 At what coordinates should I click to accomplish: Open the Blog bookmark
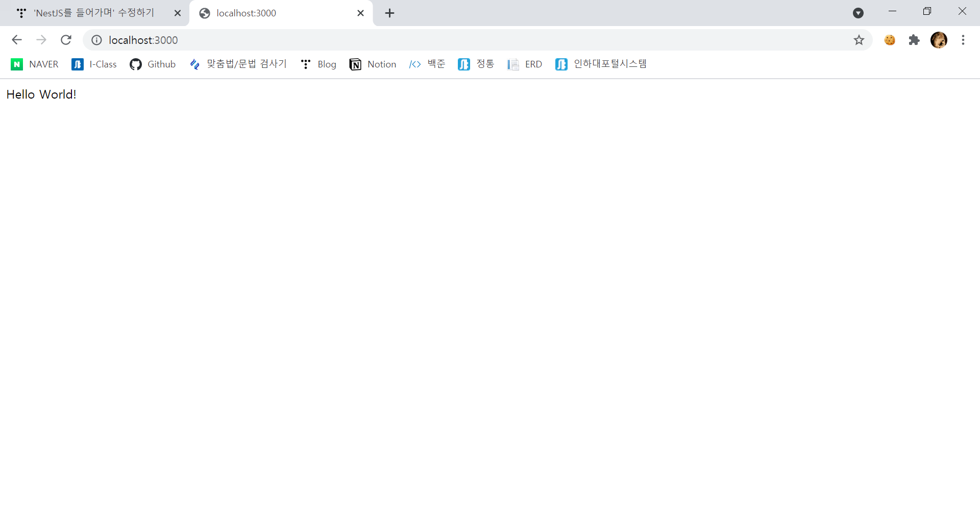(318, 64)
